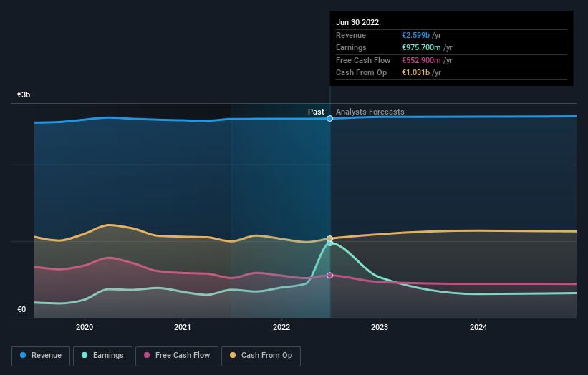Click the Cash From Op row label in the tooltip
The height and width of the screenshot is (375, 588).
(x=361, y=73)
